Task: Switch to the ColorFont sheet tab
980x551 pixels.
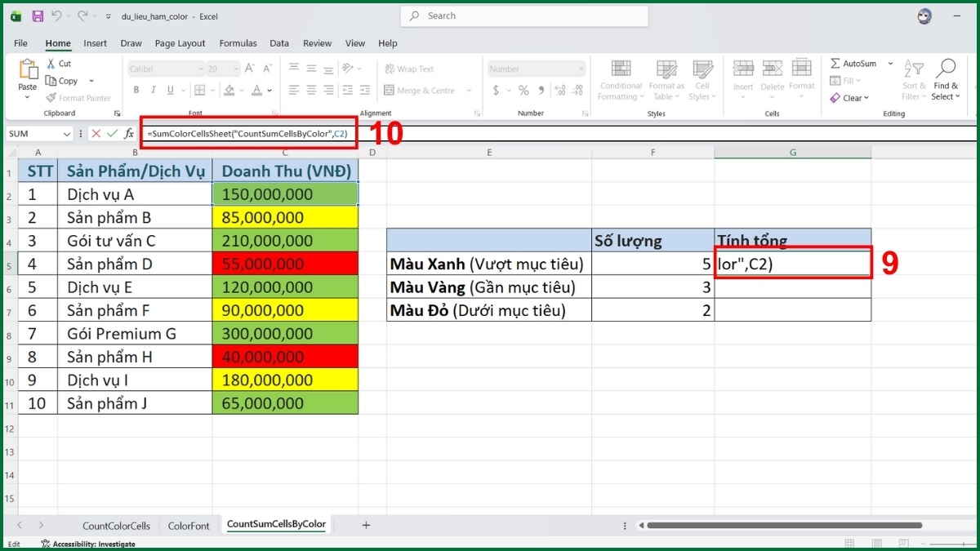Action: coord(189,526)
